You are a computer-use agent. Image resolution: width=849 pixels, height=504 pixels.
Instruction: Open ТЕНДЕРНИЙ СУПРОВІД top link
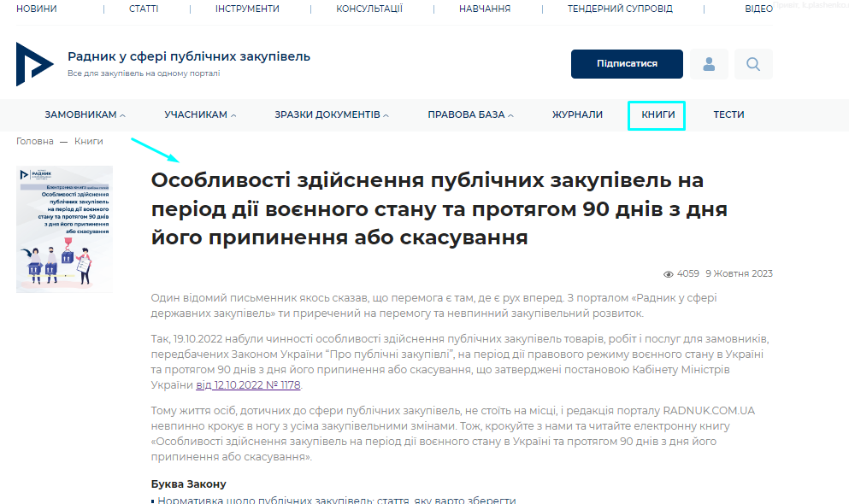point(620,9)
